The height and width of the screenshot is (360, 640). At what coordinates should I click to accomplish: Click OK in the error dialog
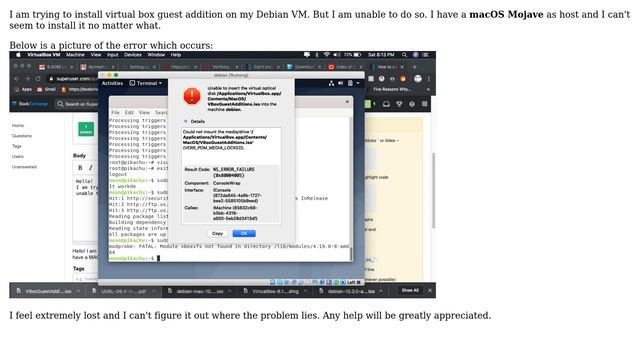(244, 233)
